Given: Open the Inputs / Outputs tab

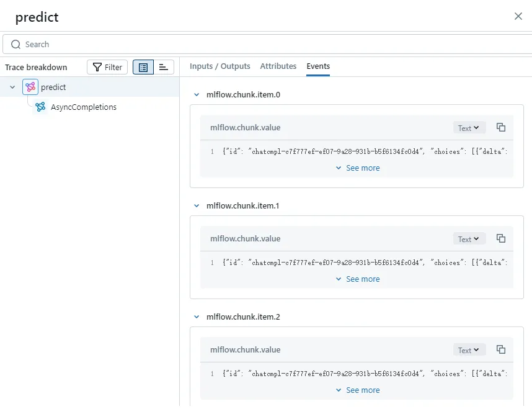Looking at the screenshot, I should (220, 66).
